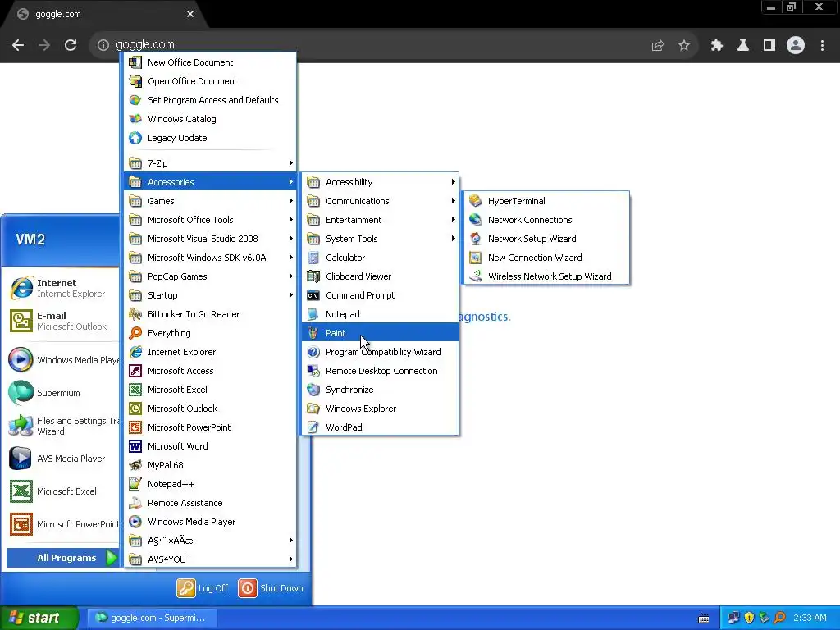
Task: Expand the PopCap Games submenu
Action: click(x=211, y=276)
